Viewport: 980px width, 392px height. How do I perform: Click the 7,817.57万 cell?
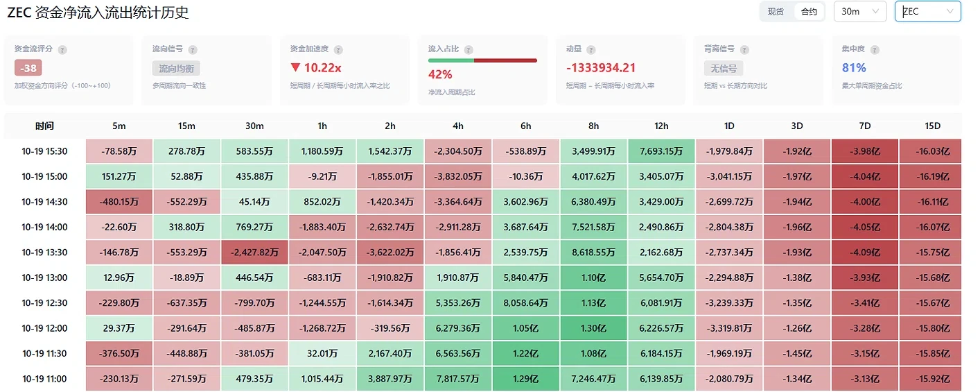pyautogui.click(x=458, y=379)
